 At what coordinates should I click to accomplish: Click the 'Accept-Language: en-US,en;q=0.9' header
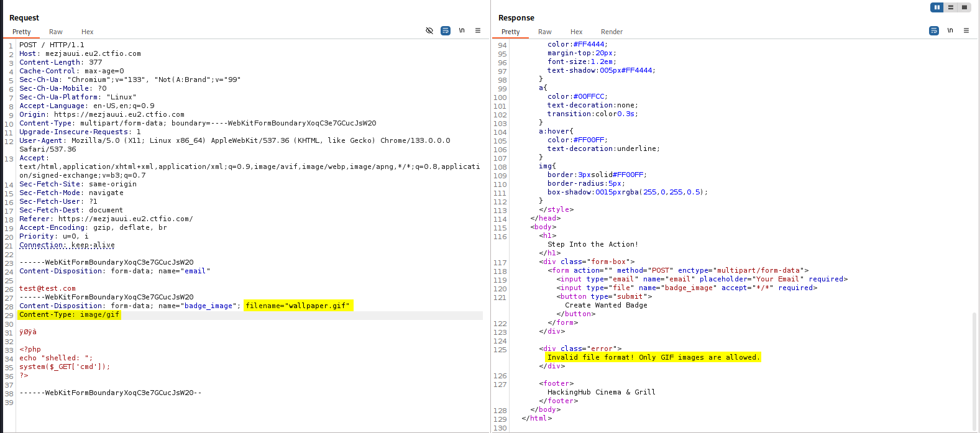(87, 106)
